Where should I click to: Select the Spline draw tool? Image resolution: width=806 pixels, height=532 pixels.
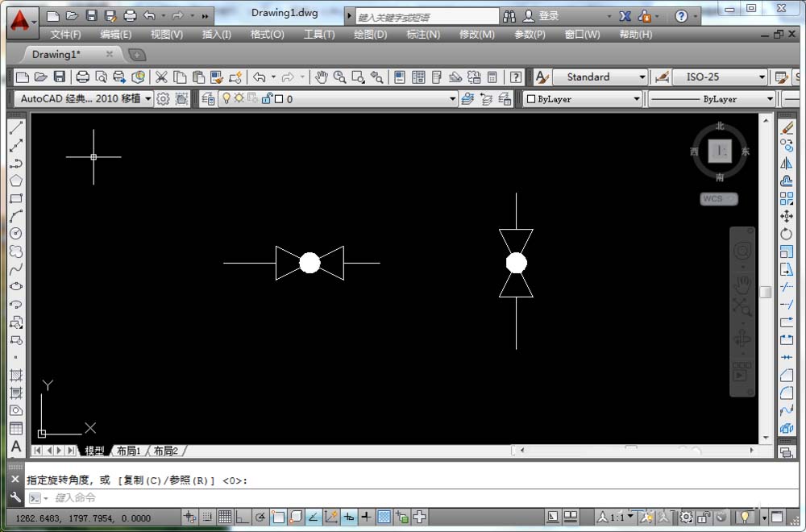(x=16, y=269)
